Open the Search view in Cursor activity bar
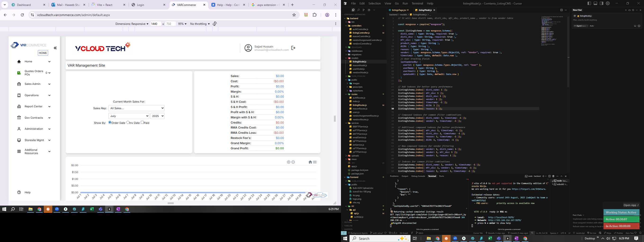 coord(358,10)
